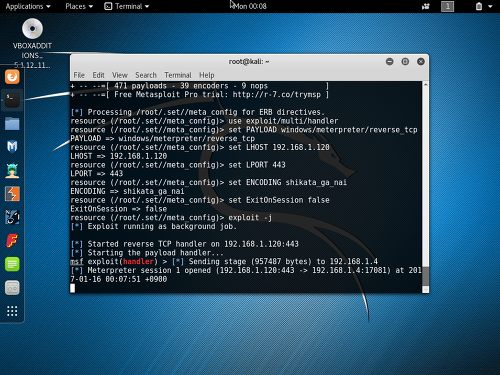The image size is (500, 375).
Task: Click the screen recording icon in top bar
Action: [x=426, y=6]
